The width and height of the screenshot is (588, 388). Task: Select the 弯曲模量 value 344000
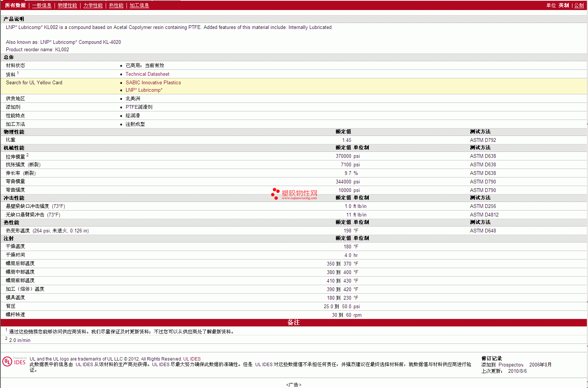343,182
